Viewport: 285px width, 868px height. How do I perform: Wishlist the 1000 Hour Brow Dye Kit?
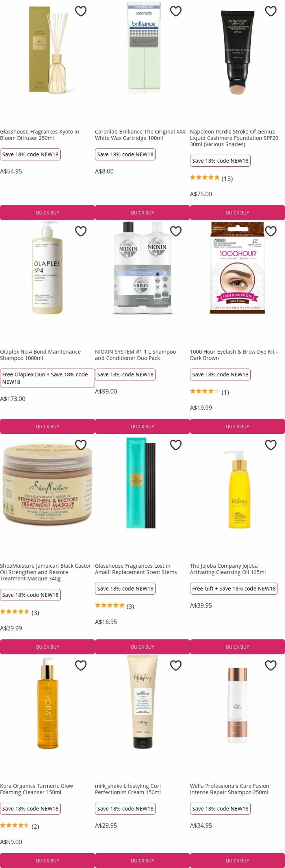click(x=271, y=231)
